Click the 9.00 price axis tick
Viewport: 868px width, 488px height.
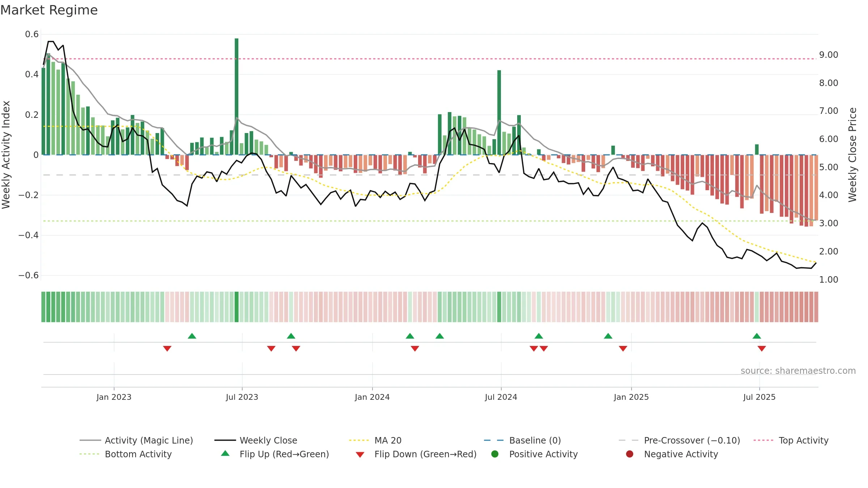[829, 55]
